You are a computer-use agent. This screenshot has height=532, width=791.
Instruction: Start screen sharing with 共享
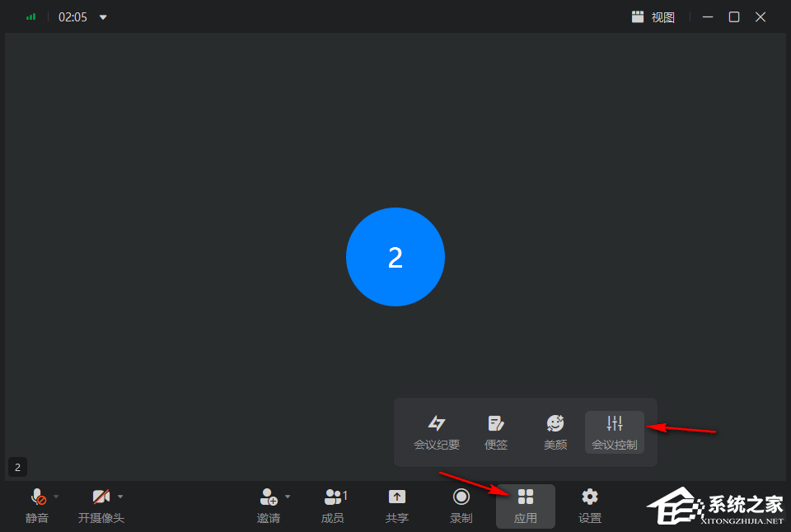click(397, 506)
